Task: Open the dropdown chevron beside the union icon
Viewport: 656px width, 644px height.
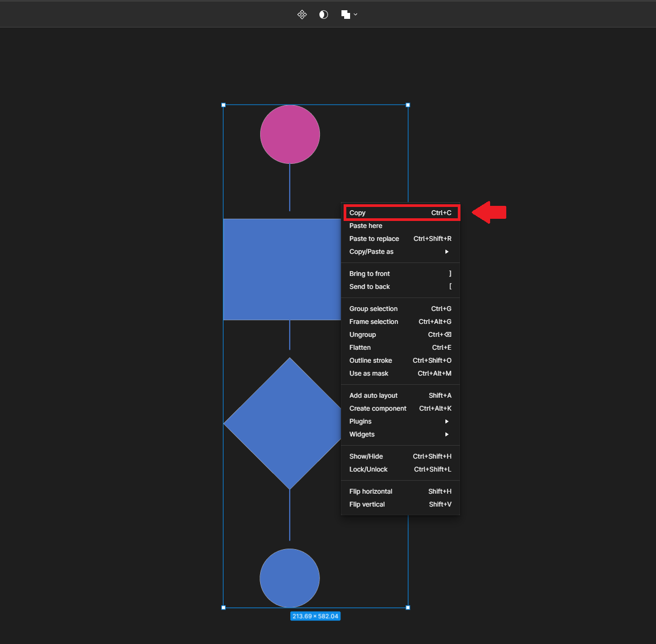Action: (355, 15)
